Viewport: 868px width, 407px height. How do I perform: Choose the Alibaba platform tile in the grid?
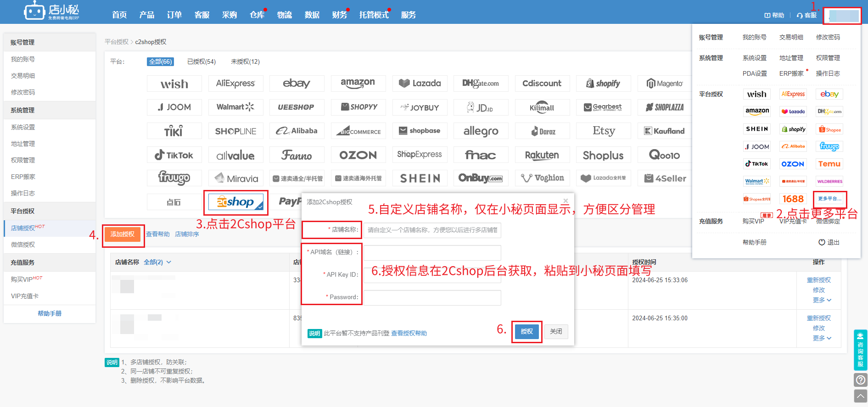[297, 131]
